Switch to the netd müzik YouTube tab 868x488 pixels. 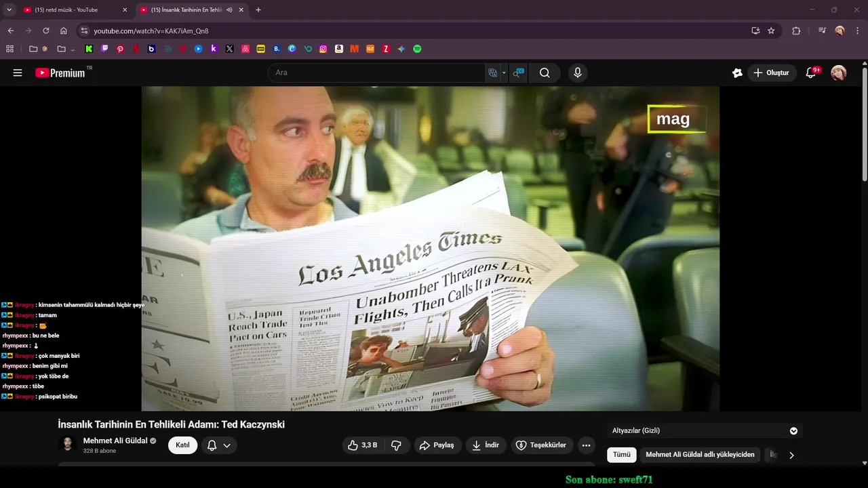coord(75,10)
